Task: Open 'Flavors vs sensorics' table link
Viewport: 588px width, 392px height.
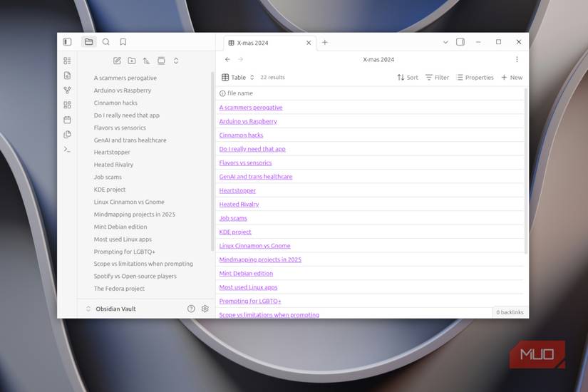Action: (x=245, y=163)
